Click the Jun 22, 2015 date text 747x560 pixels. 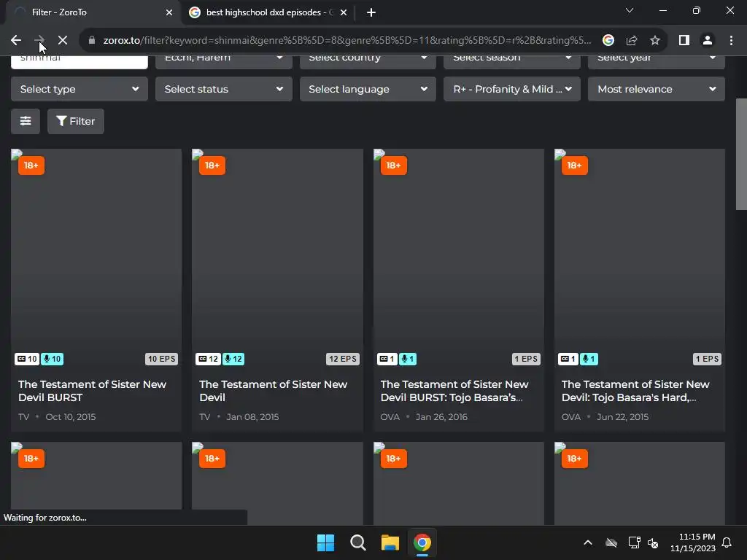click(x=623, y=416)
